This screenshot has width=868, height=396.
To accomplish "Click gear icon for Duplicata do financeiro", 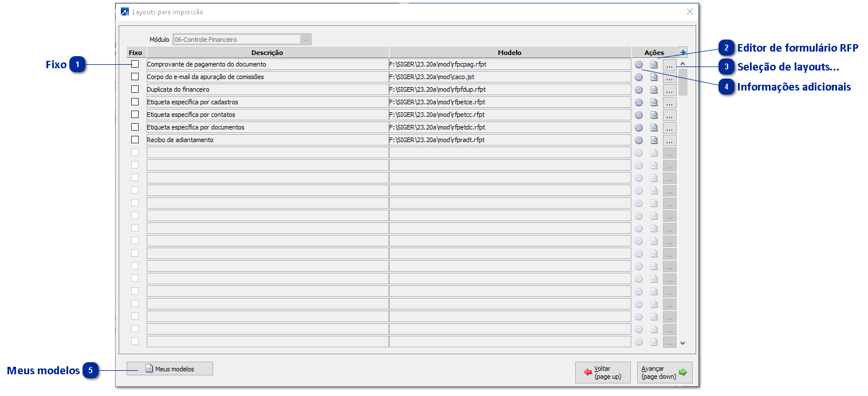I will pos(639,90).
